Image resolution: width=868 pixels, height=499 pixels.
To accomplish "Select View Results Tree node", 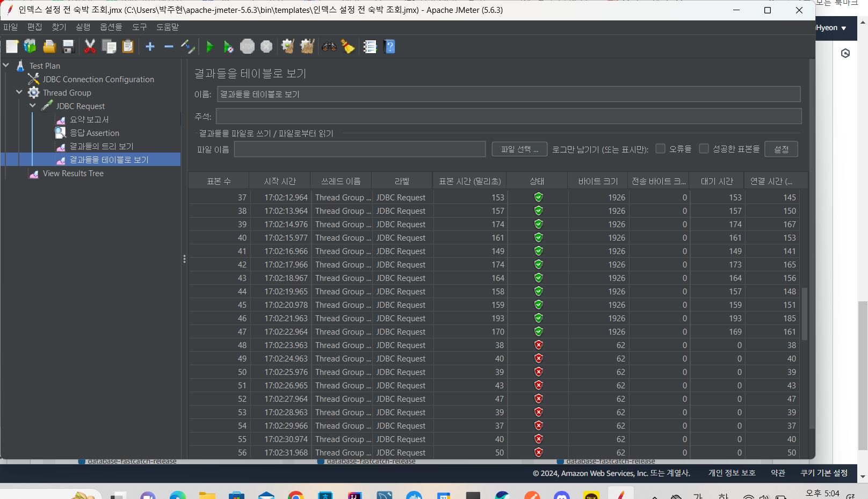I will click(x=73, y=173).
